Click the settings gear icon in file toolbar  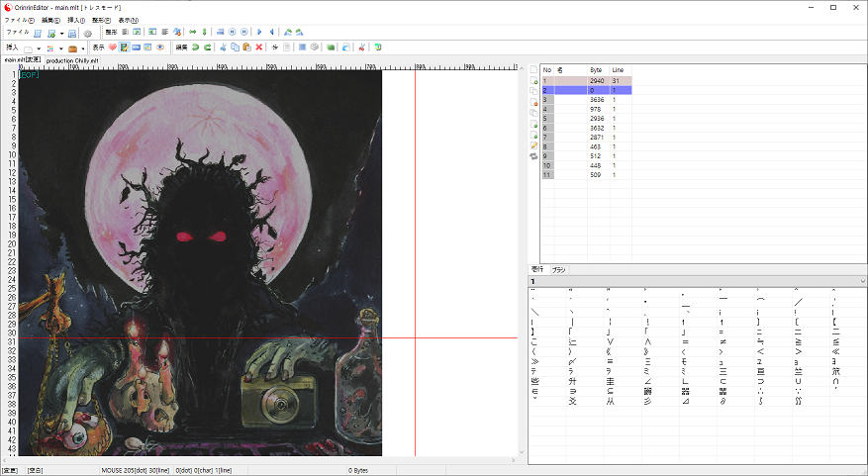87,33
